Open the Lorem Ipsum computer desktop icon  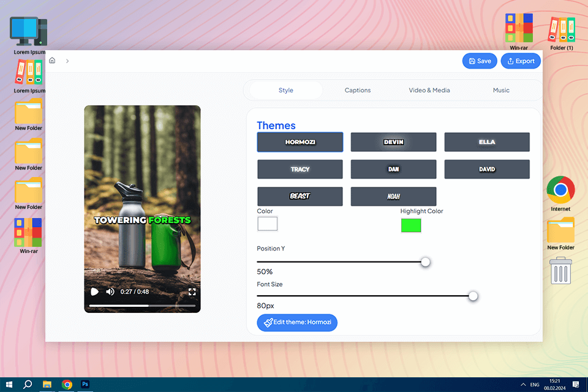coord(29,36)
